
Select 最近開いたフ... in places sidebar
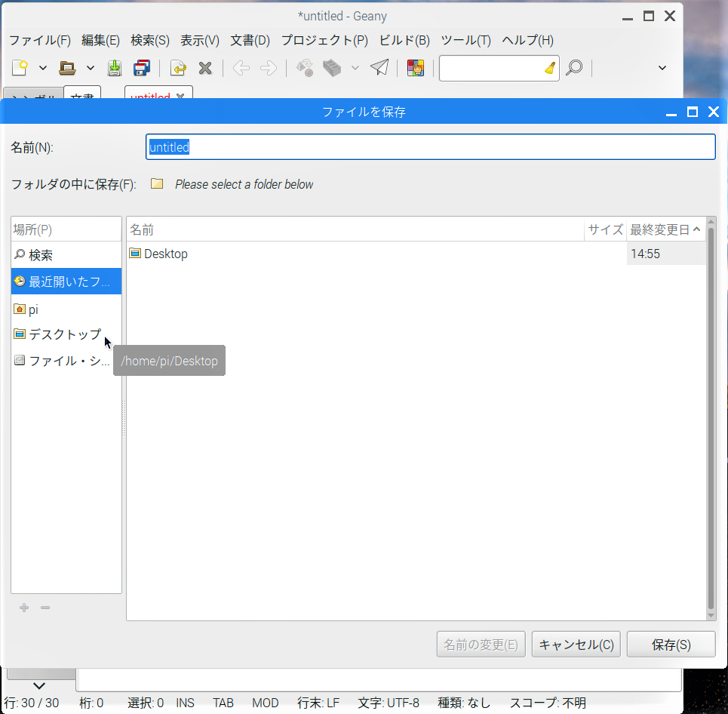[x=66, y=282]
